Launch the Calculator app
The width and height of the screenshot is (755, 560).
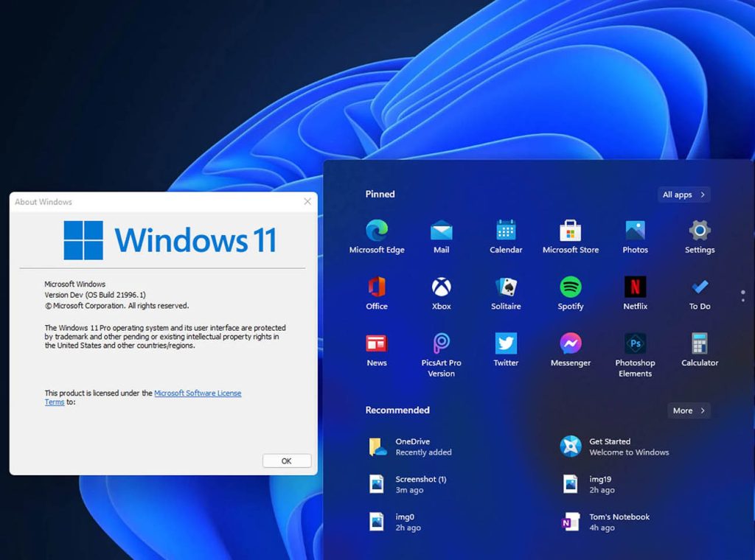tap(700, 350)
